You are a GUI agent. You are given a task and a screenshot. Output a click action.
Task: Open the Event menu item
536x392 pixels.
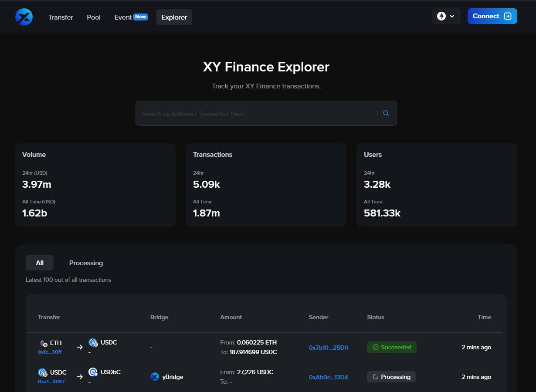pyautogui.click(x=123, y=17)
